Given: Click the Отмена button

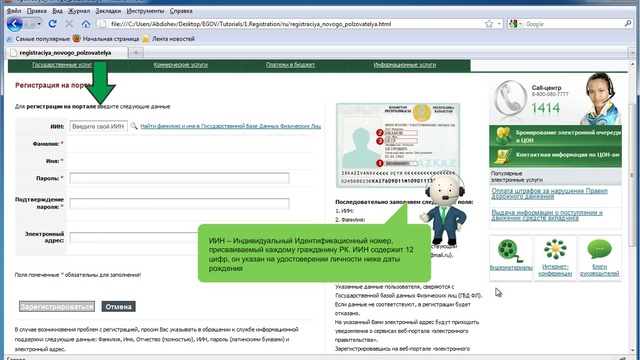Looking at the screenshot, I should (x=118, y=307).
